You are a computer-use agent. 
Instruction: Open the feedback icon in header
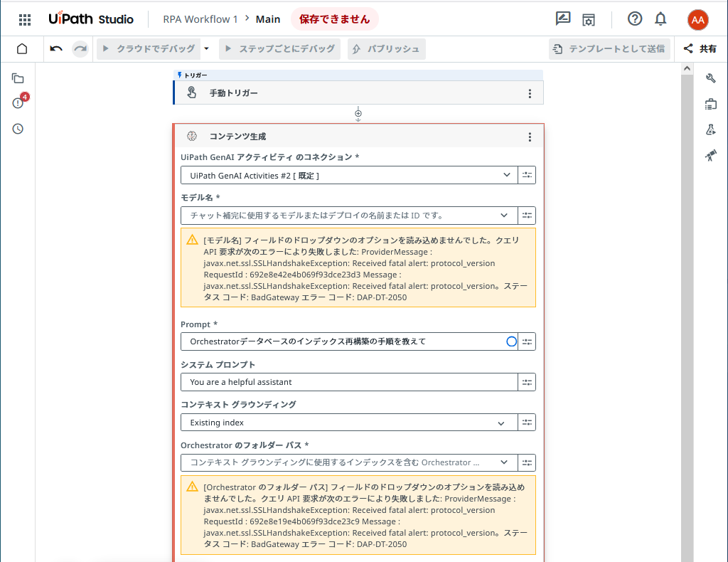click(563, 19)
